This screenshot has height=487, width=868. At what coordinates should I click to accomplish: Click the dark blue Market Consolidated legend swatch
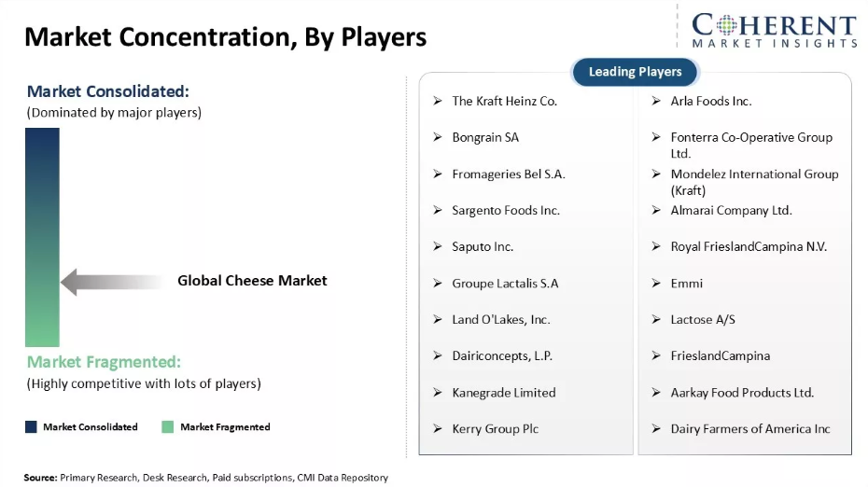click(31, 426)
